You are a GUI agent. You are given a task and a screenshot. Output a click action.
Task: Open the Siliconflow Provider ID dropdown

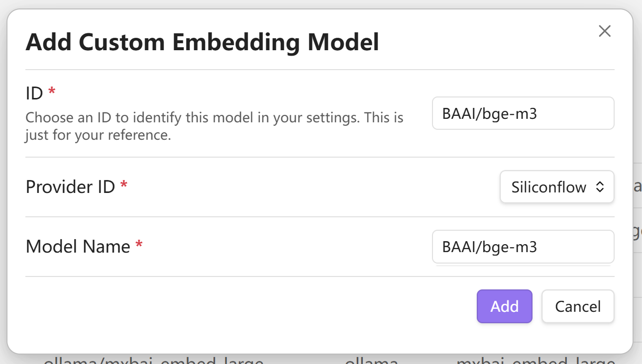point(556,187)
